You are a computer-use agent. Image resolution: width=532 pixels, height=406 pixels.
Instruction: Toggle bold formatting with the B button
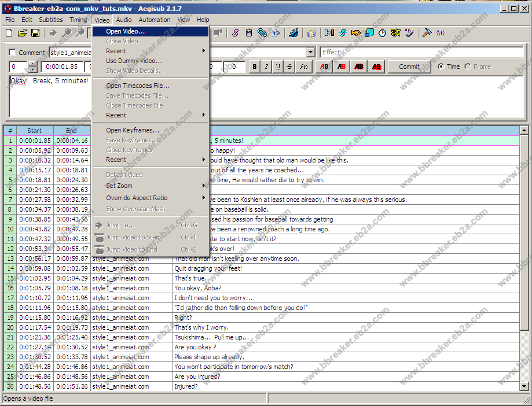[x=255, y=67]
